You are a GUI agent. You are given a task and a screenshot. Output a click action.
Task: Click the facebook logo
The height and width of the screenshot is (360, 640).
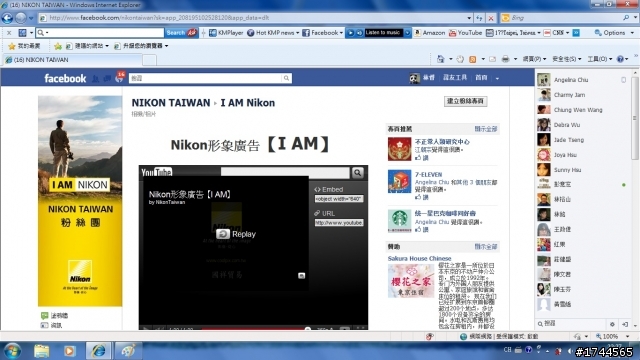click(x=65, y=78)
